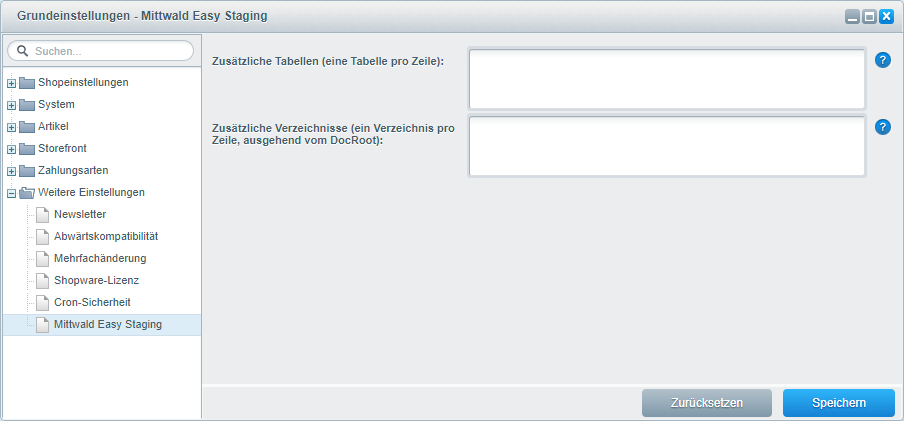Select the Mittwald Easy Staging entry
The image size is (904, 421).
[x=102, y=325]
